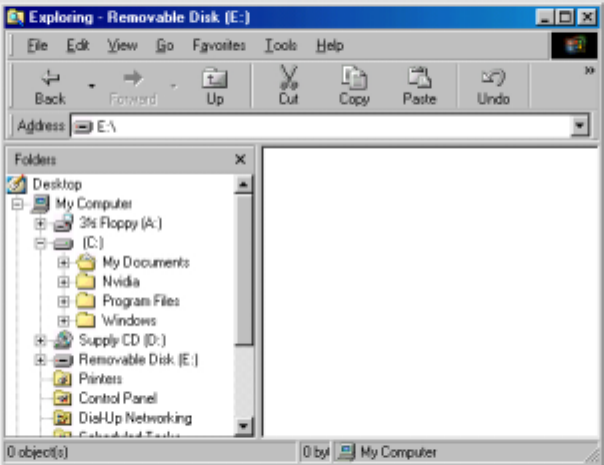The height and width of the screenshot is (465, 604).
Task: Click the Control Panel folder icon
Action: [x=63, y=398]
